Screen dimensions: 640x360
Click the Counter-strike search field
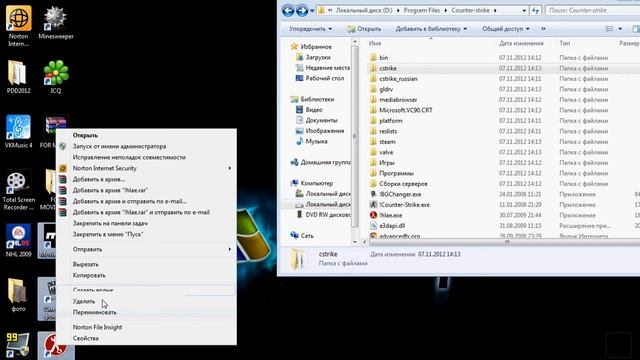(593, 11)
